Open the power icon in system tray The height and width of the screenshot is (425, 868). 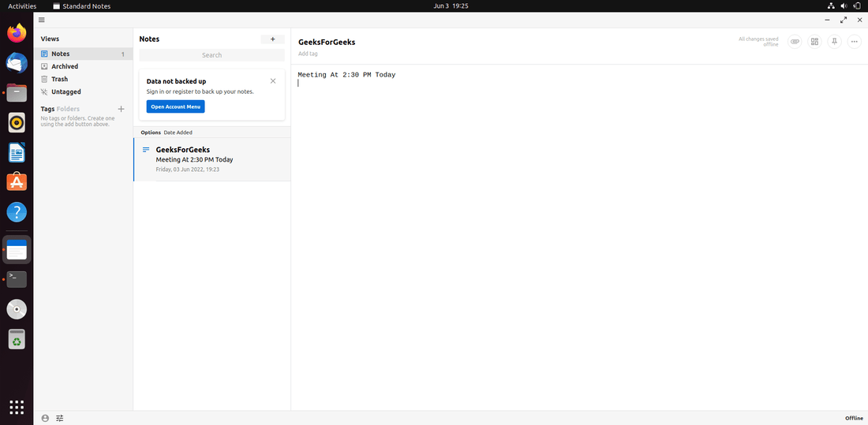pos(858,6)
